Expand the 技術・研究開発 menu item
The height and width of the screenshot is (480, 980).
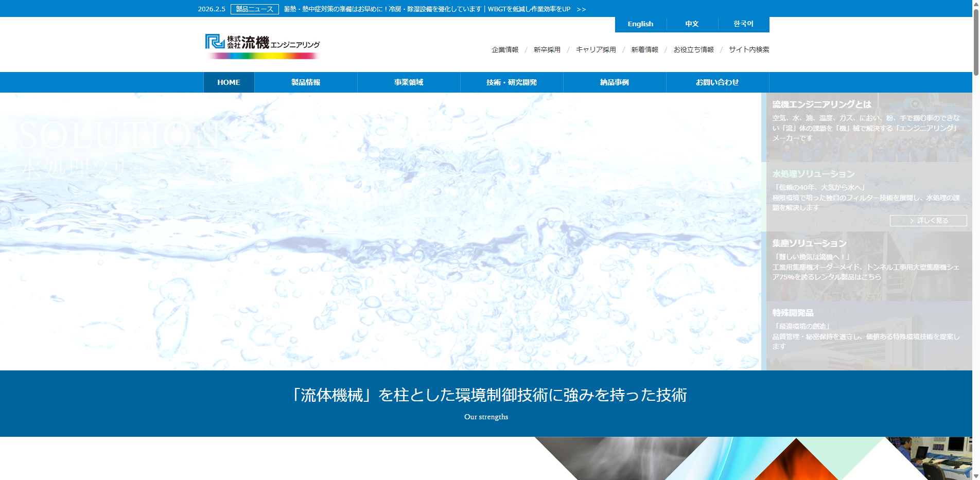coord(512,82)
